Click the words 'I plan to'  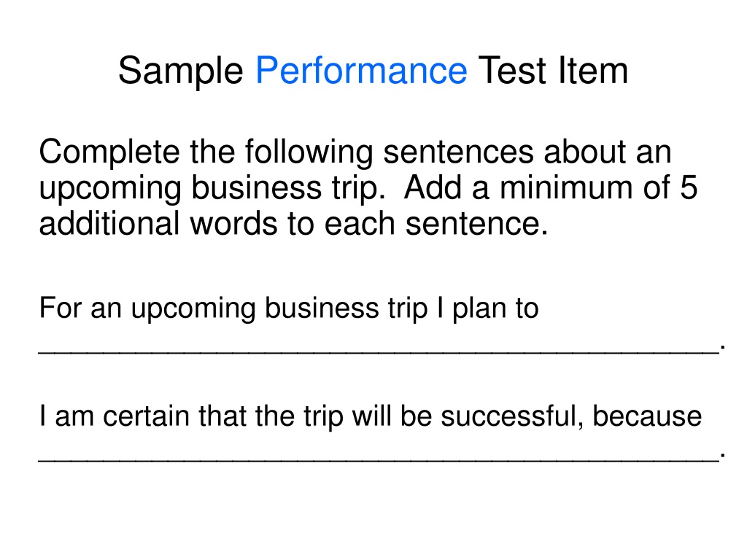click(x=488, y=308)
